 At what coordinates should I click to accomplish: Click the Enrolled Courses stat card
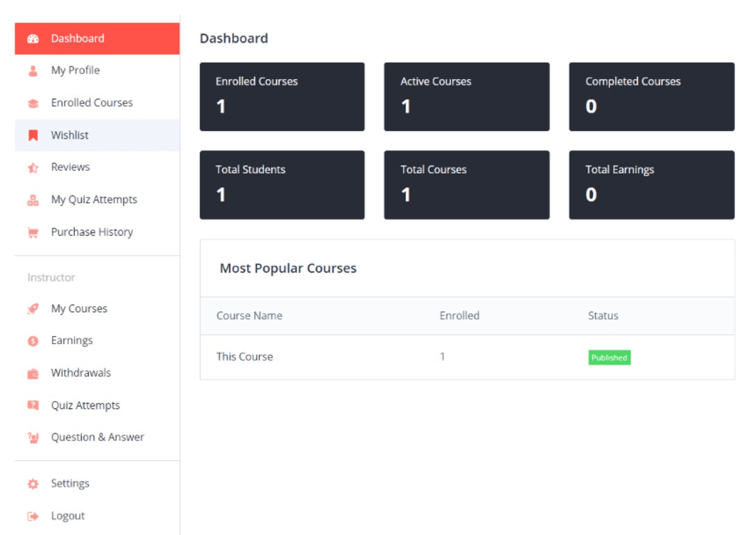pos(282,96)
